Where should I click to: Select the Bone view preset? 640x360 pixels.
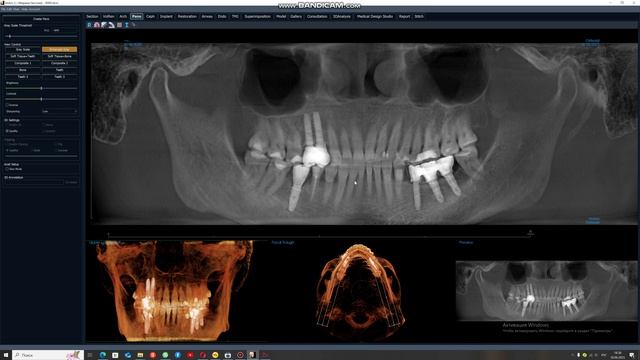[23, 70]
